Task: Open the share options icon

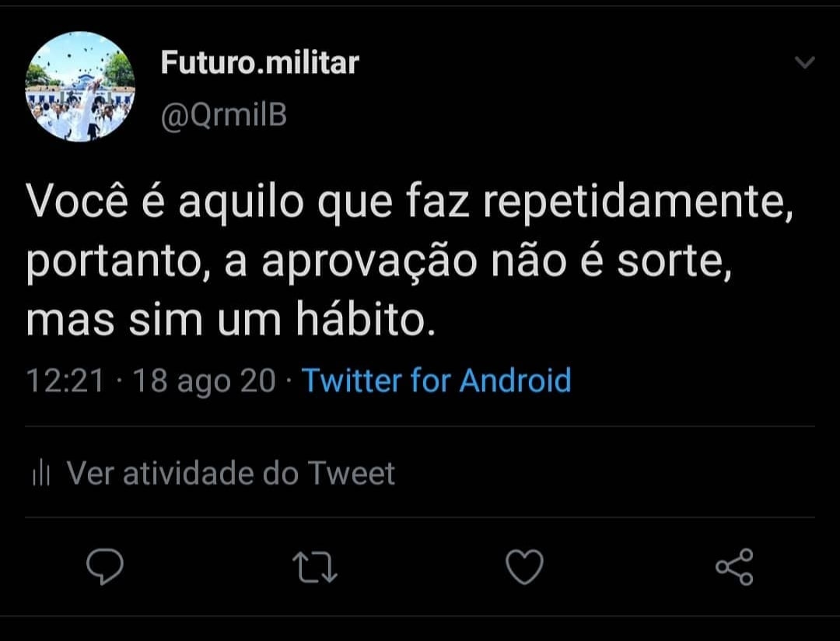Action: [x=734, y=567]
